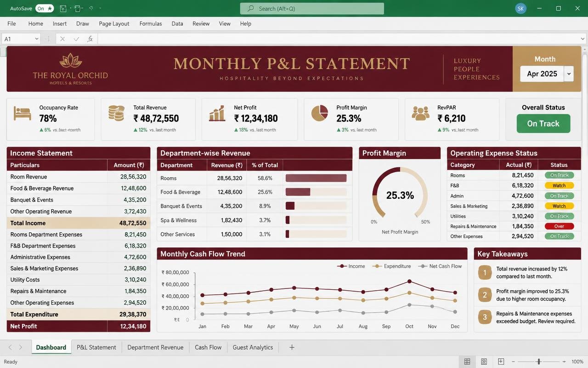Screen dimensions: 588x368
Task: Click the Royal Orchid lotus logo
Action: coord(71,60)
